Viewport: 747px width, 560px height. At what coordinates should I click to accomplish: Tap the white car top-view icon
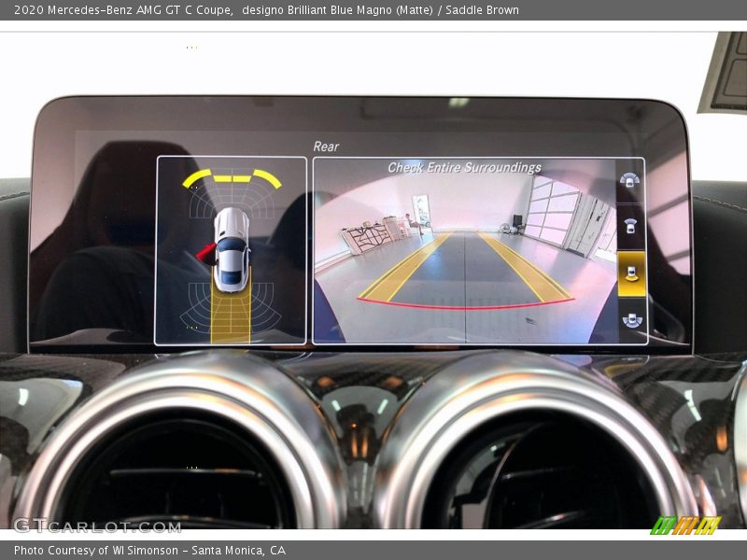(x=232, y=248)
